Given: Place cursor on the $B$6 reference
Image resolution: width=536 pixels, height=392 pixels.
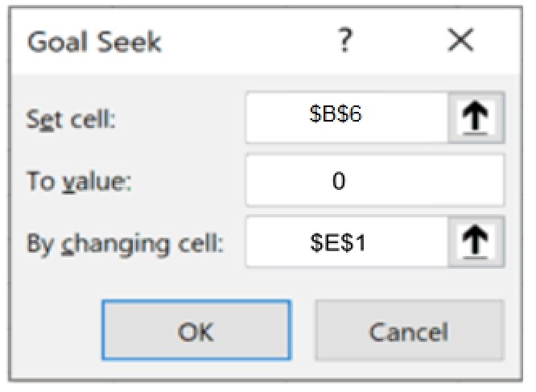Looking at the screenshot, I should pos(337,116).
